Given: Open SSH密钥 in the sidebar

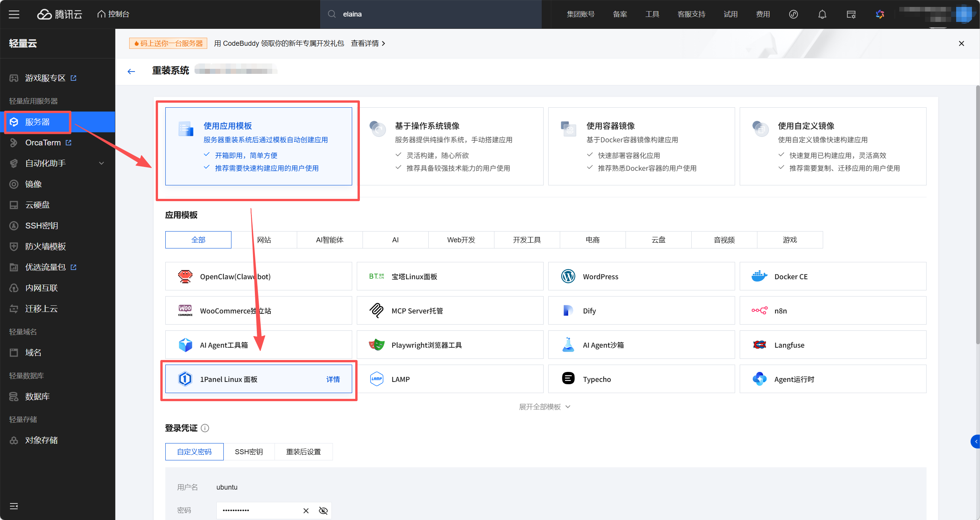Looking at the screenshot, I should (42, 226).
